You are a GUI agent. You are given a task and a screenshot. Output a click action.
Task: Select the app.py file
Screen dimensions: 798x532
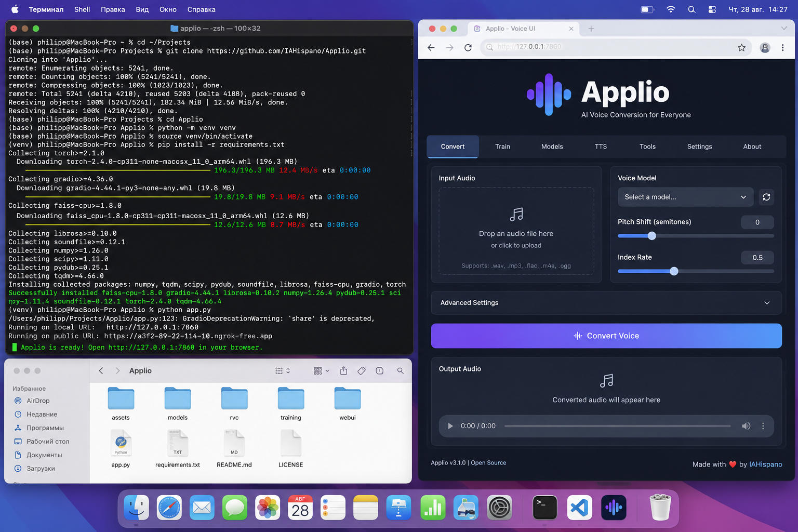tap(121, 449)
